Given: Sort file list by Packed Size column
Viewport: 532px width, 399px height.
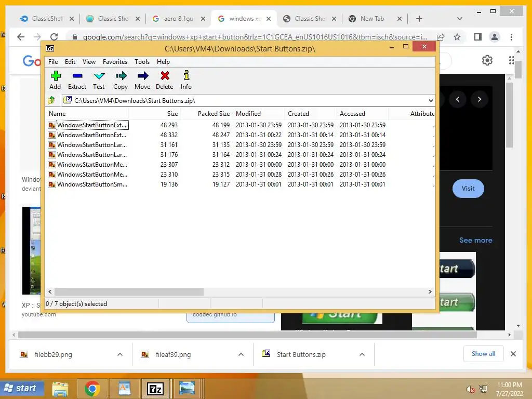Looking at the screenshot, I should 206,114.
